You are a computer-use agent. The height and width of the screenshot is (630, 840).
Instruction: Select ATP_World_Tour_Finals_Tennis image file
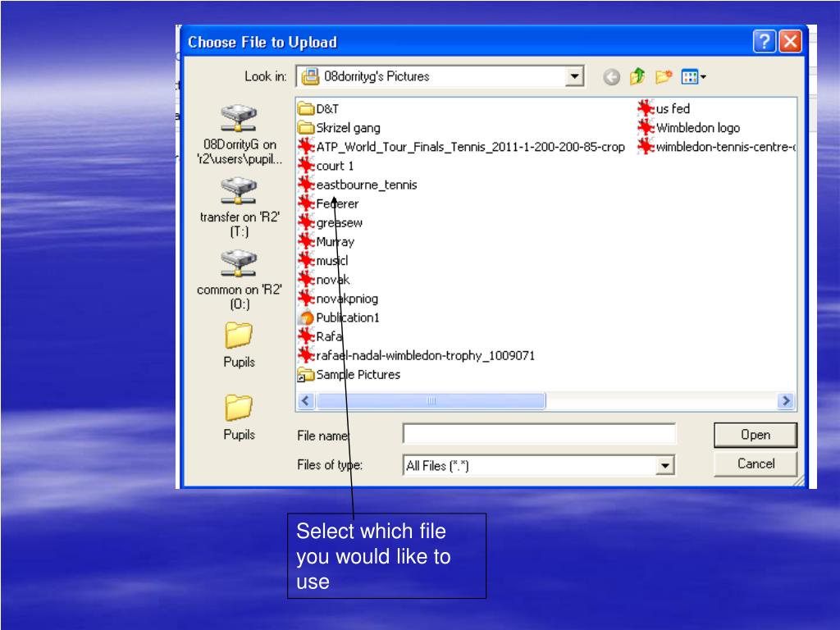coord(461,147)
